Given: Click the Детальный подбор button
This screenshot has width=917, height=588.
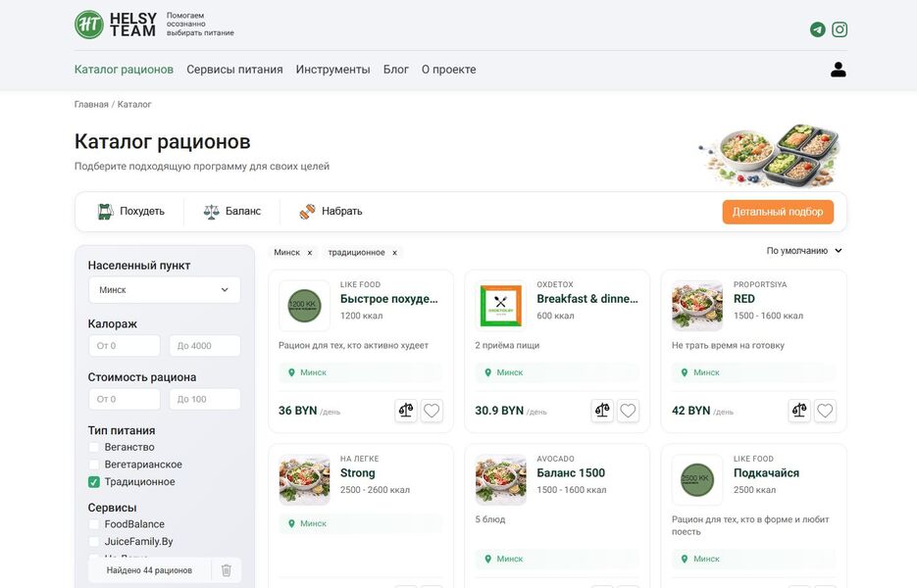Looking at the screenshot, I should coord(778,212).
